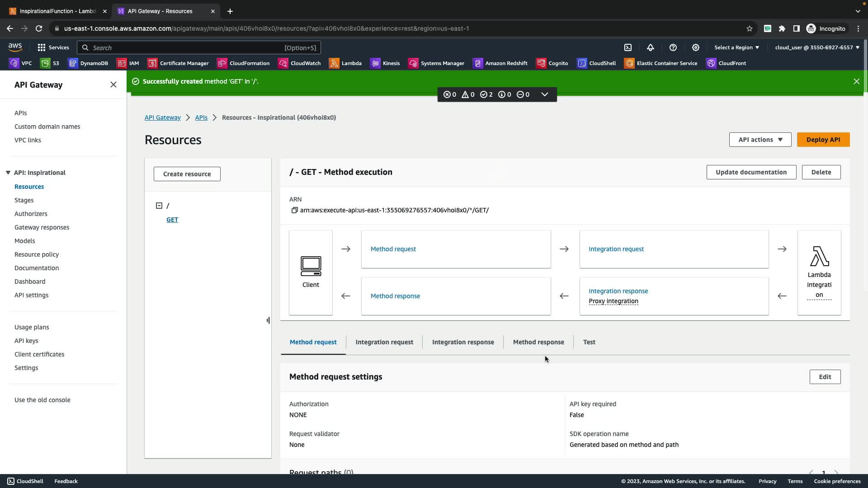This screenshot has width=868, height=488.
Task: Click the notifications bell icon
Action: click(651, 47)
